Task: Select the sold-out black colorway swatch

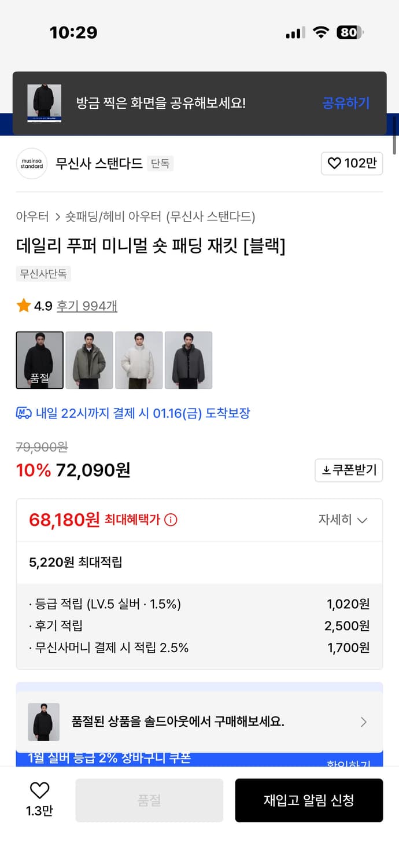Action: (x=39, y=359)
